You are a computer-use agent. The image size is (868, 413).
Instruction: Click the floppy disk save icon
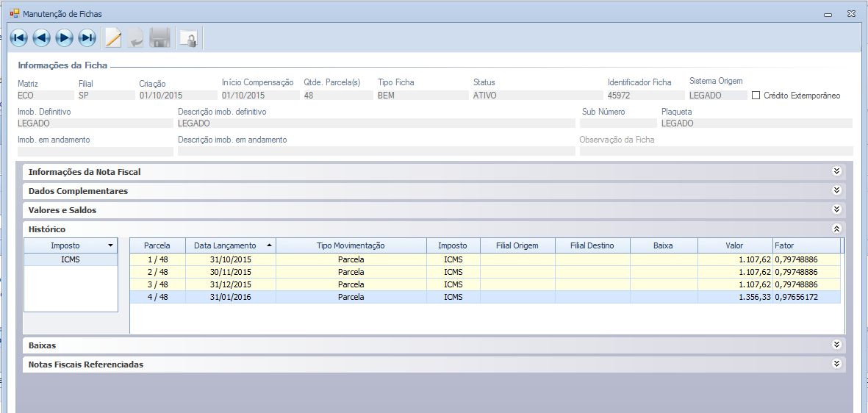tap(159, 38)
